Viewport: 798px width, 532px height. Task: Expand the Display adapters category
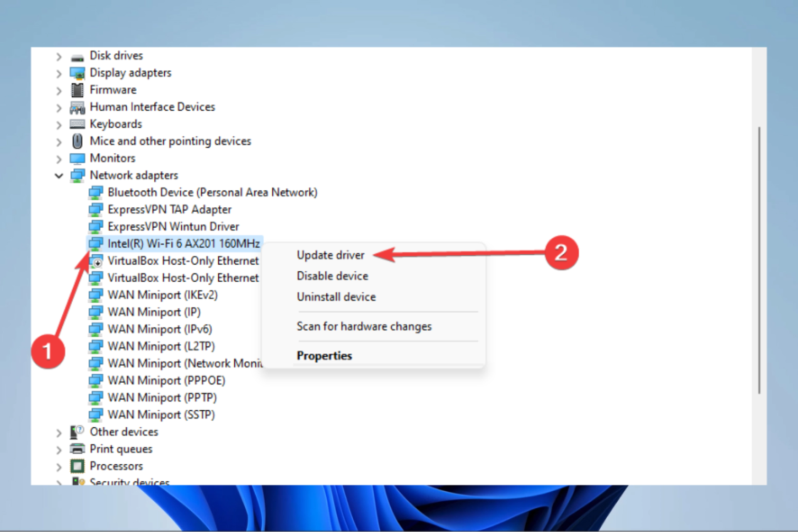(59, 74)
